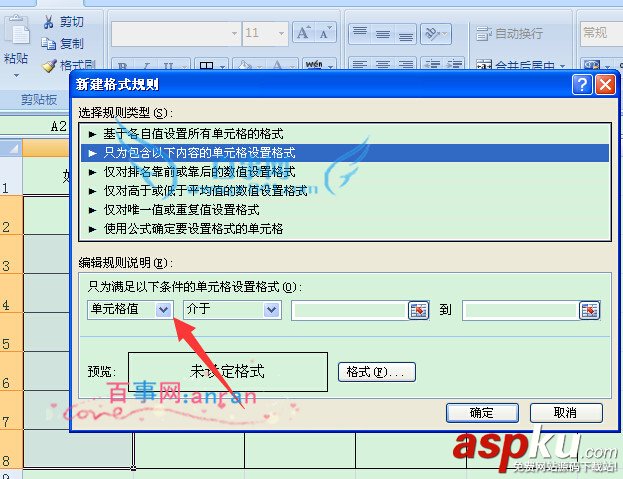
Task: Open the font name dropdown
Action: point(234,33)
